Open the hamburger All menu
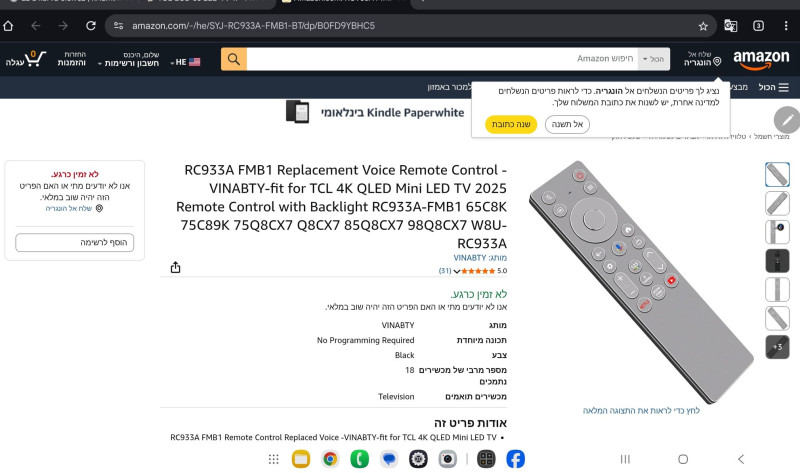Viewport: 800px width, 473px height. (x=773, y=87)
